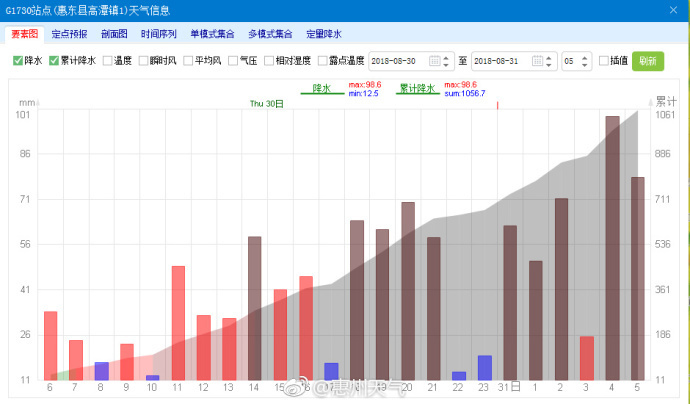Open the start date calendar picker icon
This screenshot has height=404, width=690.
click(435, 61)
